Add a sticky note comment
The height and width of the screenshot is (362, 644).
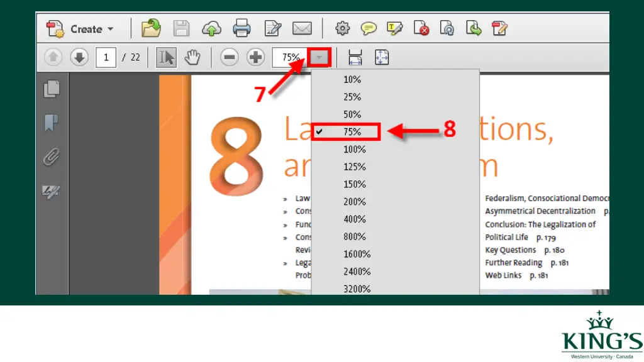[369, 28]
